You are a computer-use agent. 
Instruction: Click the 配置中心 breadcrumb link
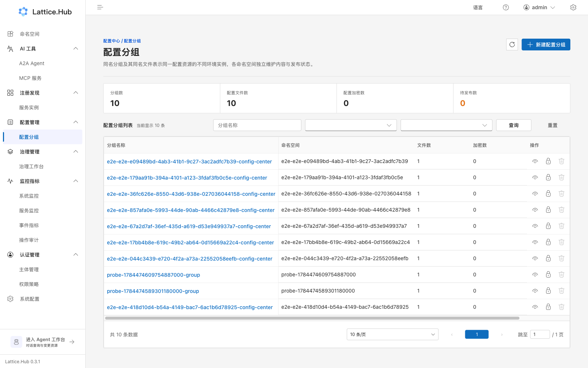111,41
